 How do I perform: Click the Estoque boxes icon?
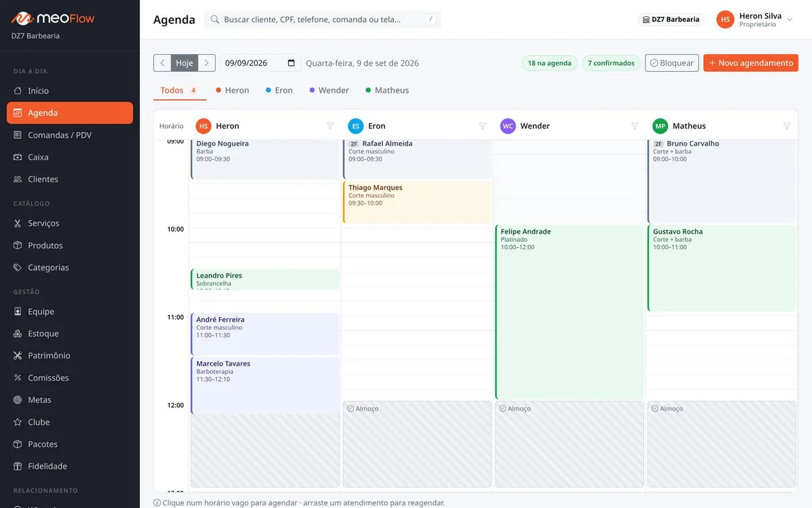[18, 334]
